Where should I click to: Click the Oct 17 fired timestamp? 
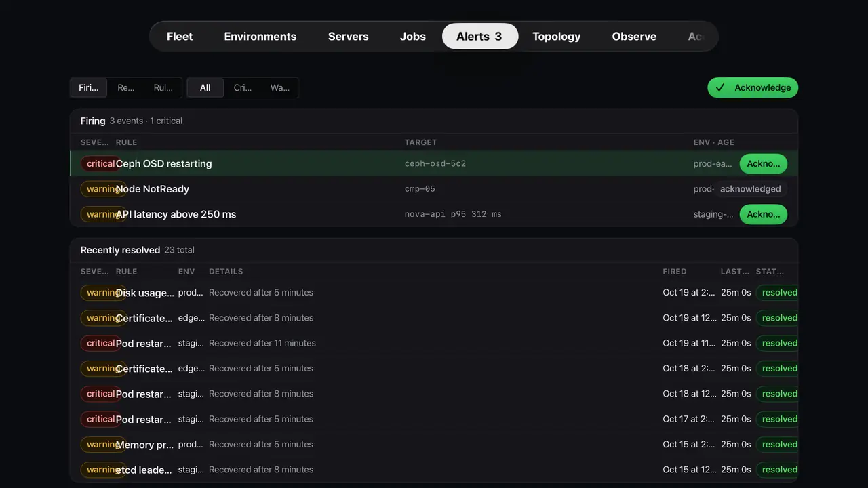688,419
